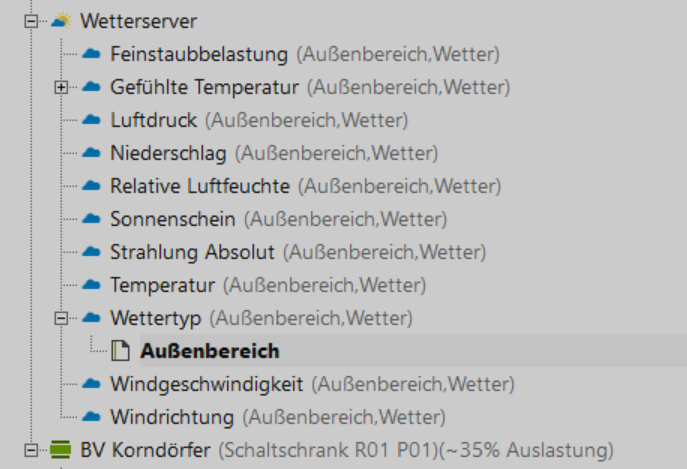Select the Wettertyp tree entry
The height and width of the screenshot is (469, 687).
pyautogui.click(x=156, y=318)
